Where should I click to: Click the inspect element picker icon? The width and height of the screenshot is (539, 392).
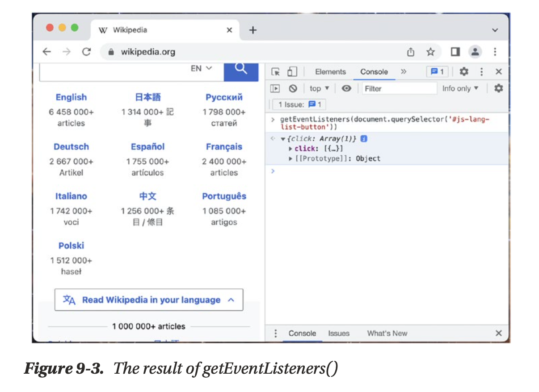(275, 72)
